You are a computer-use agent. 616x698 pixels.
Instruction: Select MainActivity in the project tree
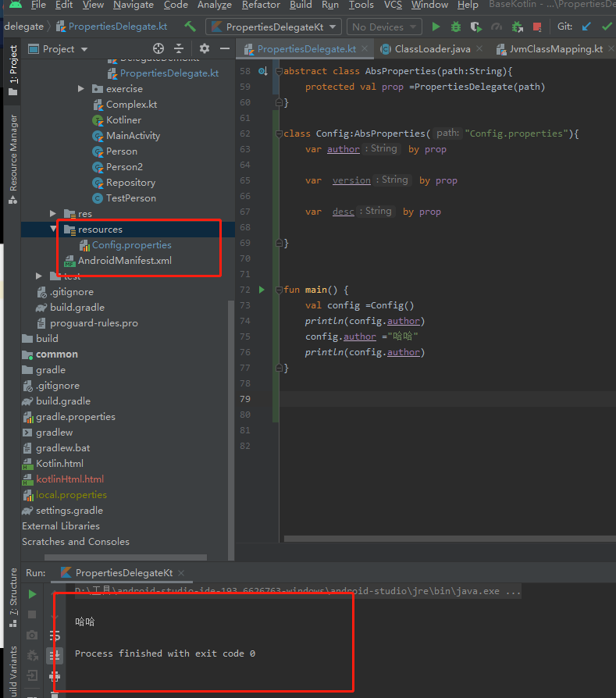click(126, 136)
